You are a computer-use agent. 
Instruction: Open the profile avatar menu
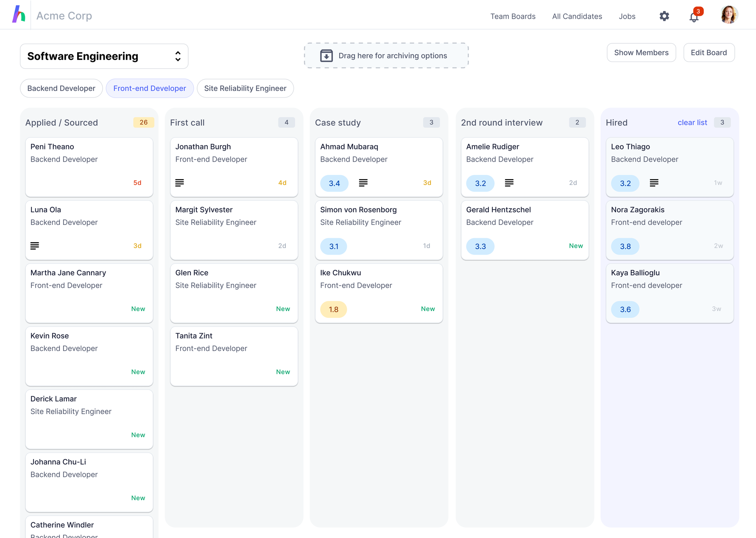729,14
